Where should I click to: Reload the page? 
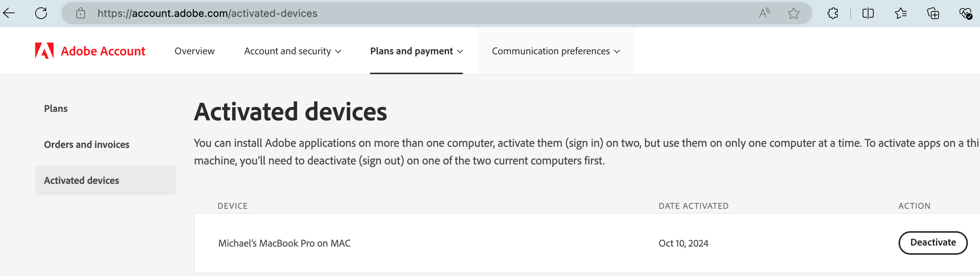41,12
